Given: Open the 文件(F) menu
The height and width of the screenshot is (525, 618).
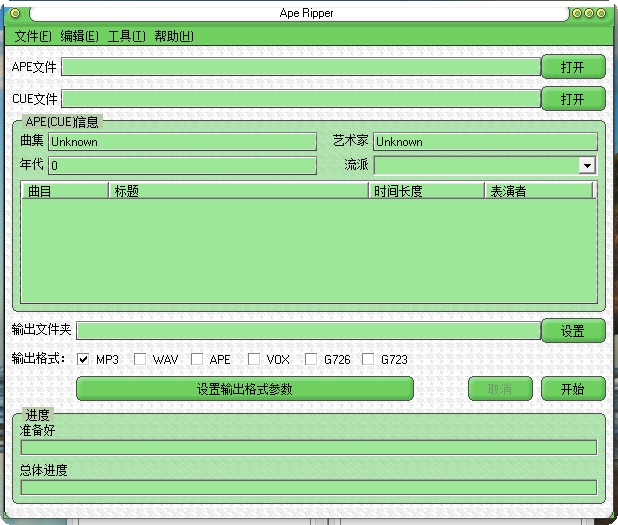Looking at the screenshot, I should point(33,36).
